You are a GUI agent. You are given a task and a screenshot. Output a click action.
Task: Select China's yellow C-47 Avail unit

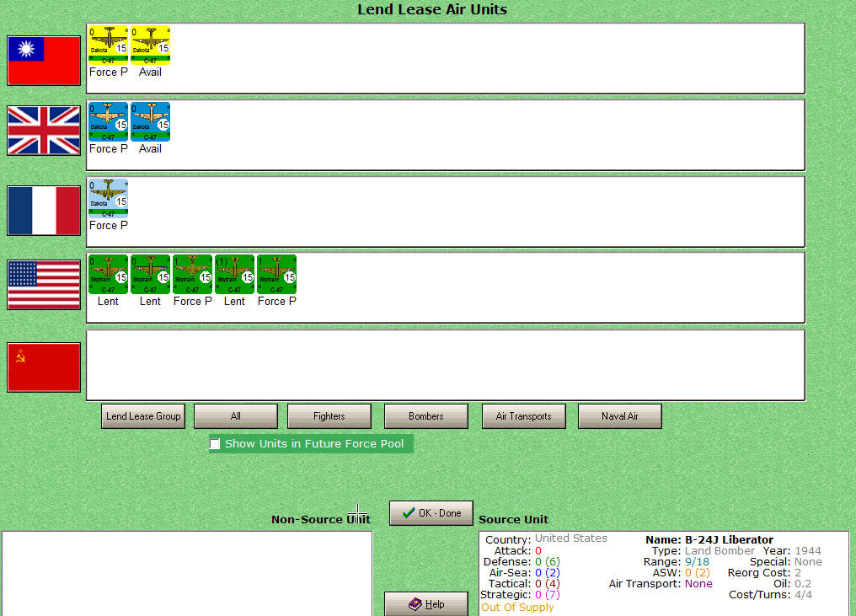coord(150,45)
